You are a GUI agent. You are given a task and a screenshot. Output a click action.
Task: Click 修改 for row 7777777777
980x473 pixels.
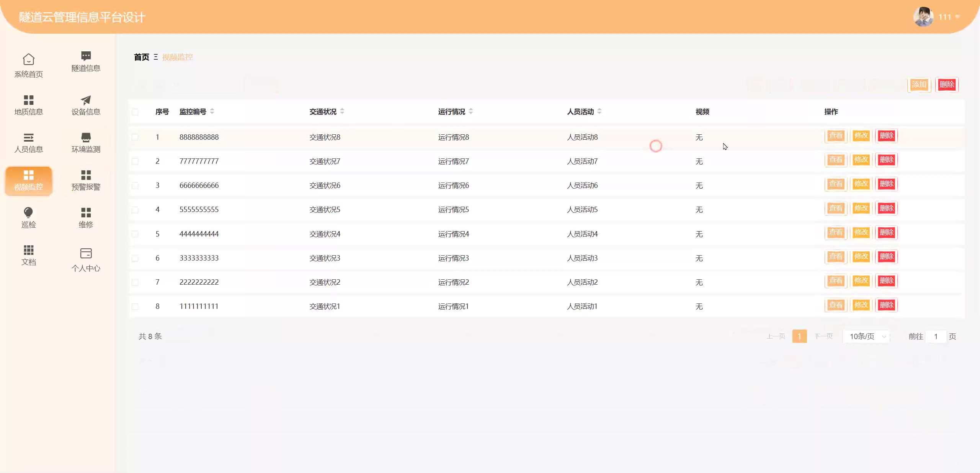coord(861,160)
